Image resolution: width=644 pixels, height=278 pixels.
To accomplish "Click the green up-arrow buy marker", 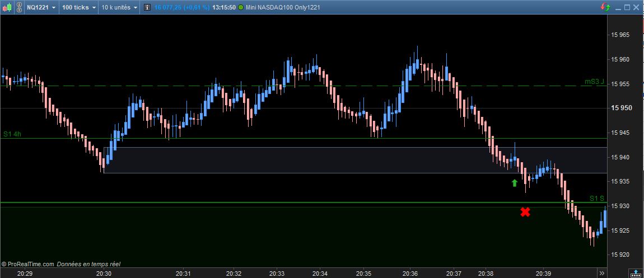I will click(514, 183).
